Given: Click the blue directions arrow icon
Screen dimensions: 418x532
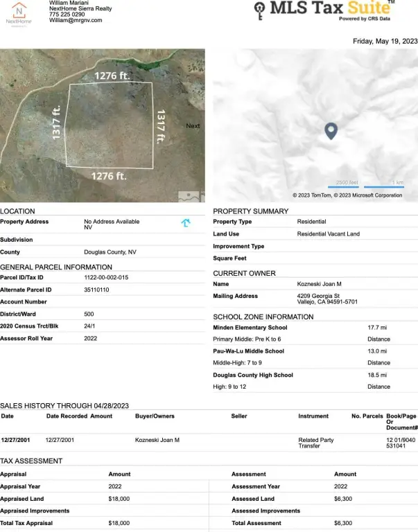Looking at the screenshot, I should 186,223.
